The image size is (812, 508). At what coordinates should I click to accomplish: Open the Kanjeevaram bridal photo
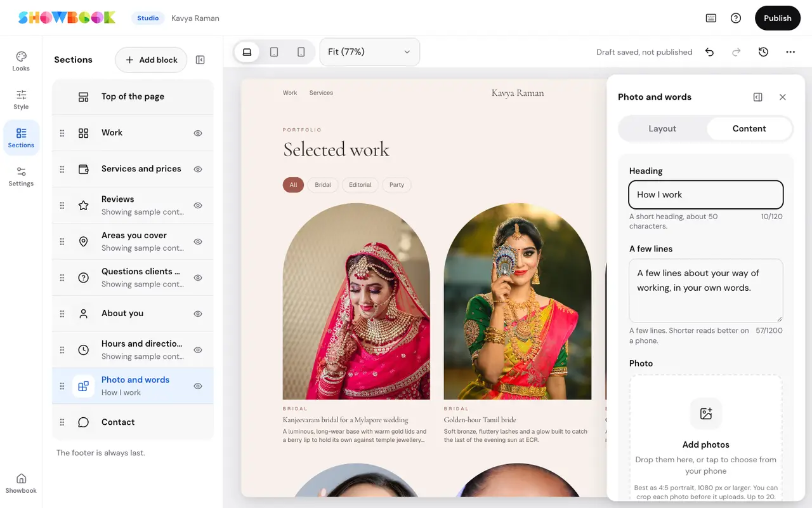(357, 301)
